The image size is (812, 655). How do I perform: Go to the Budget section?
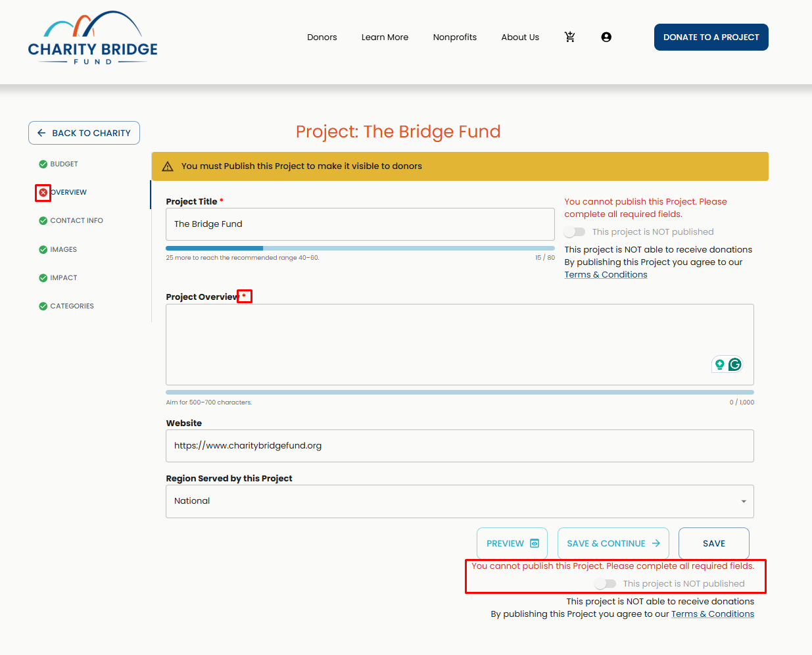coord(64,164)
